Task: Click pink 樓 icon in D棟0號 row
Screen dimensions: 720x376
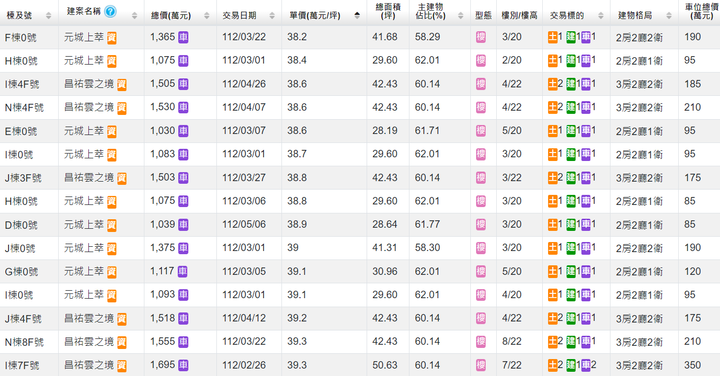Action: click(x=481, y=224)
